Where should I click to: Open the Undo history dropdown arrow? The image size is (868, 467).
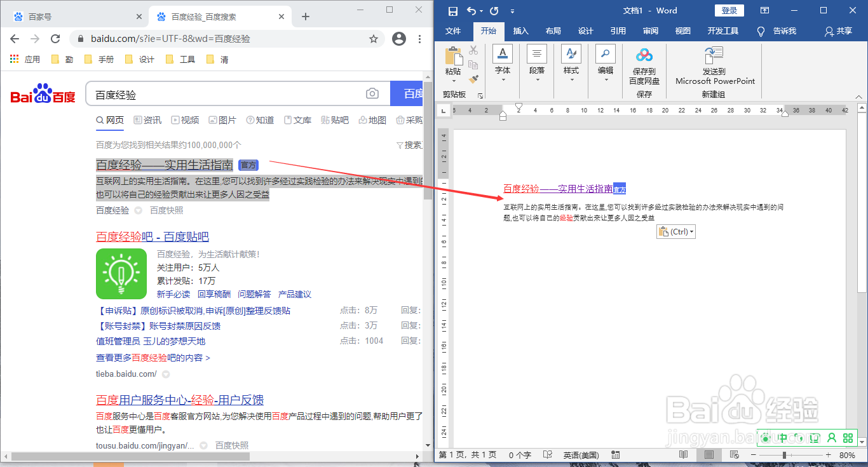(481, 11)
